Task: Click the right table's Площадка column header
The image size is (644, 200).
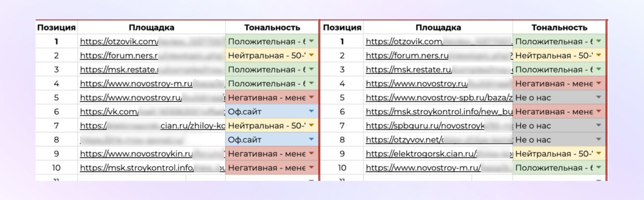Action: point(438,27)
